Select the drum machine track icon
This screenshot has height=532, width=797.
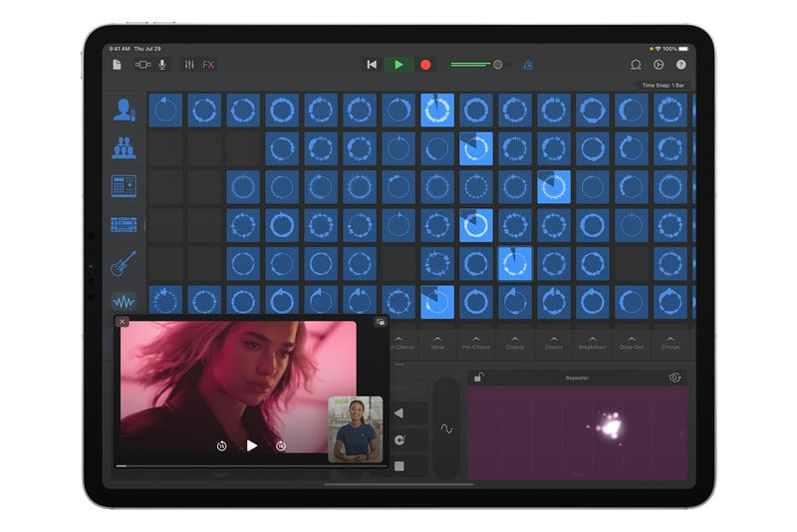pos(125,186)
